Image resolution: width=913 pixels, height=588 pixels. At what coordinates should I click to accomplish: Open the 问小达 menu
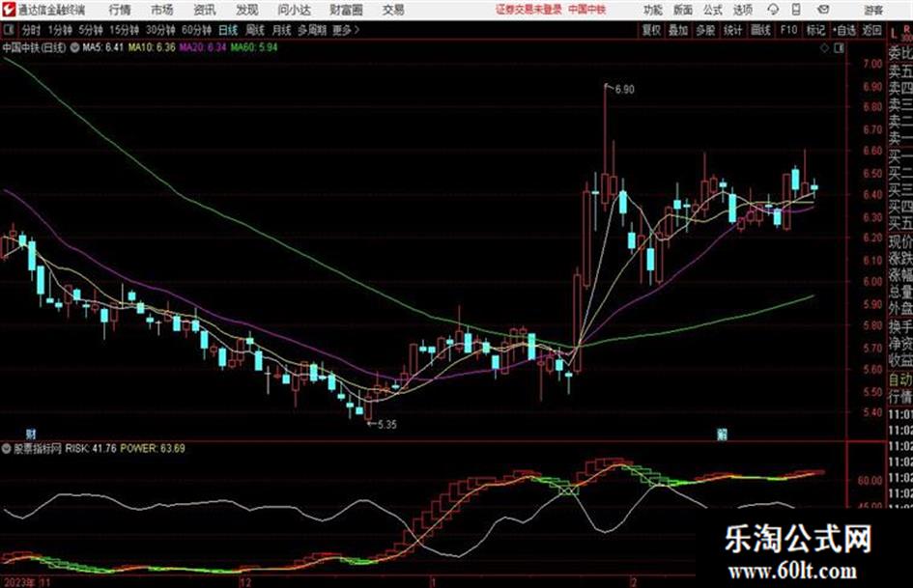point(295,10)
